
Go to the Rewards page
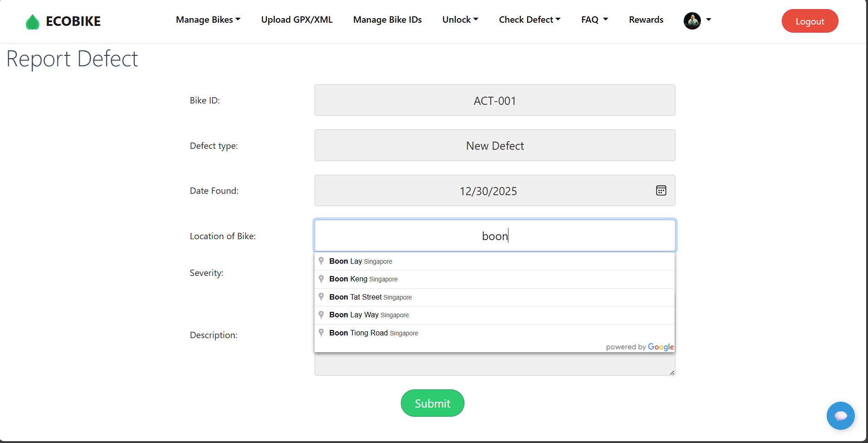[x=646, y=20]
